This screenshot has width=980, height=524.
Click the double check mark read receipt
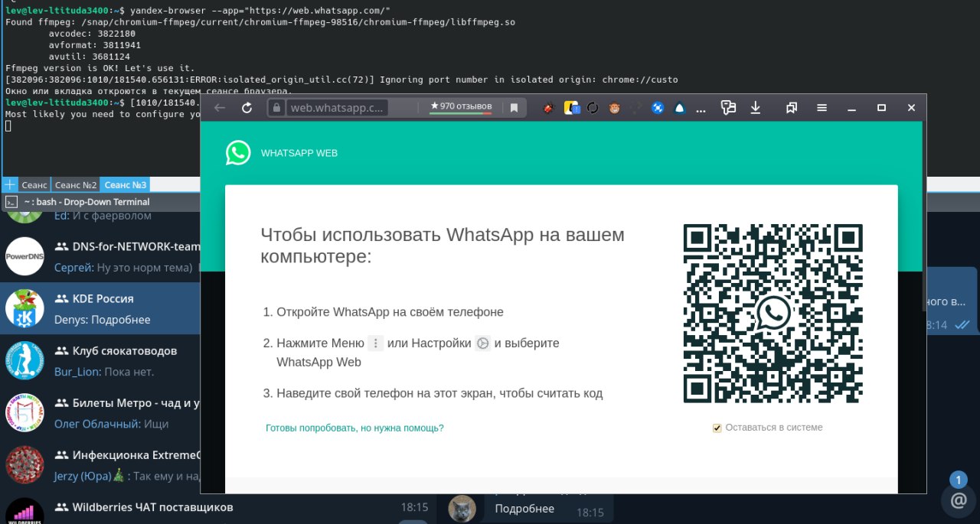(962, 325)
